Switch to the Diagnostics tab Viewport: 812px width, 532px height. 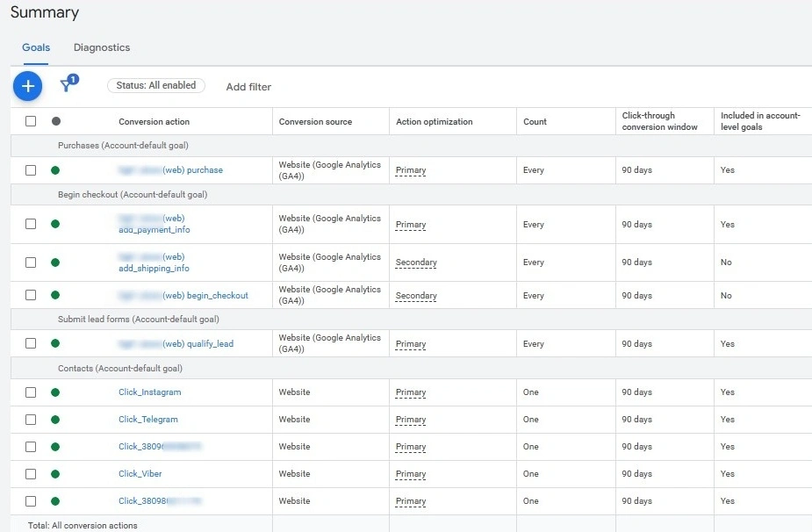[x=101, y=47]
